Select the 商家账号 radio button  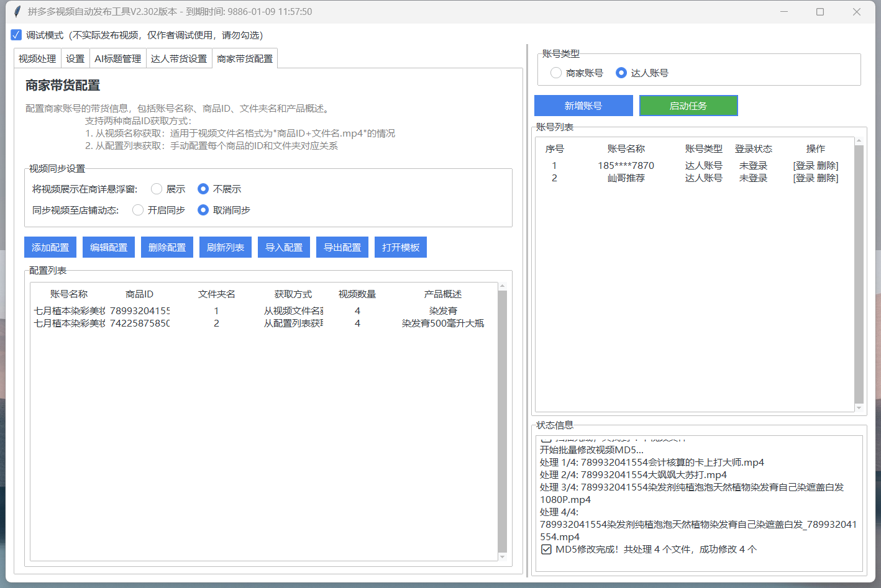pos(556,73)
